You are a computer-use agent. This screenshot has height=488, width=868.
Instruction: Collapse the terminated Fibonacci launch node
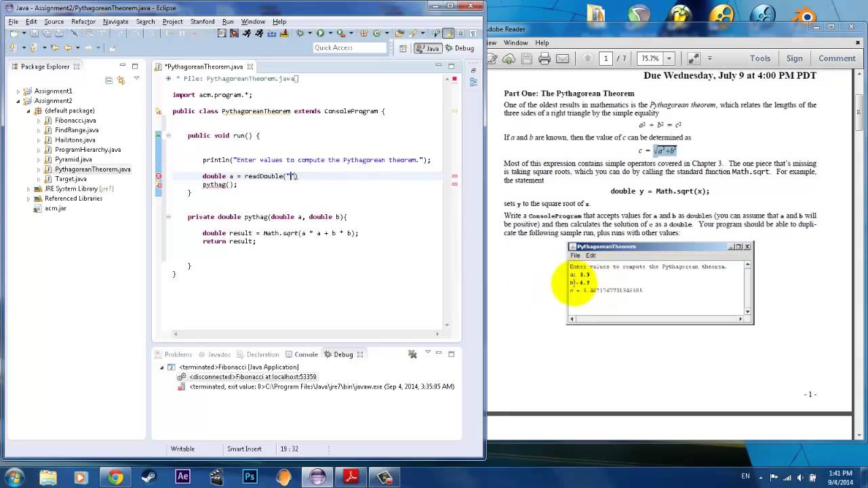click(161, 367)
